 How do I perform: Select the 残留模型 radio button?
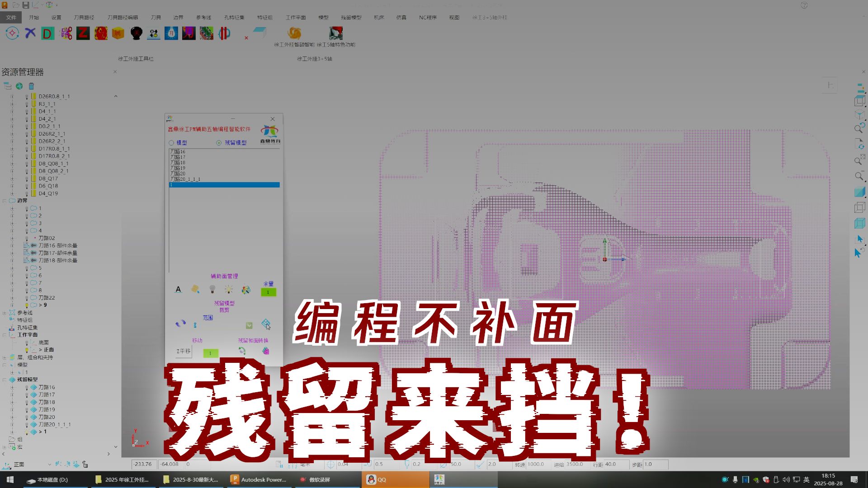click(219, 142)
